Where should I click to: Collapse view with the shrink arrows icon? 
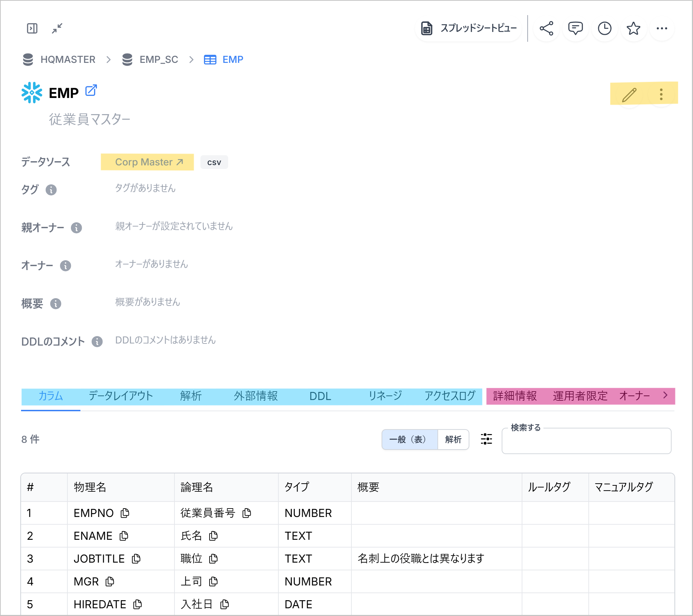(x=57, y=28)
